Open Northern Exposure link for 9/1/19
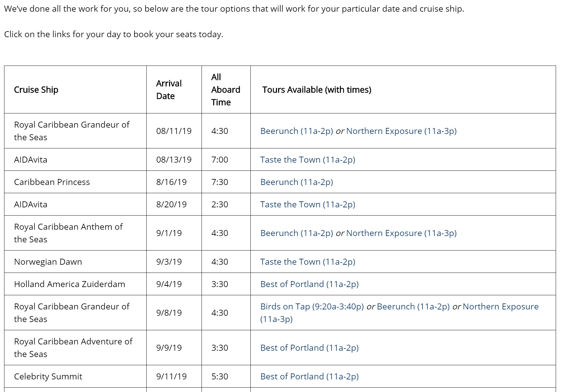The height and width of the screenshot is (392, 562). (401, 233)
